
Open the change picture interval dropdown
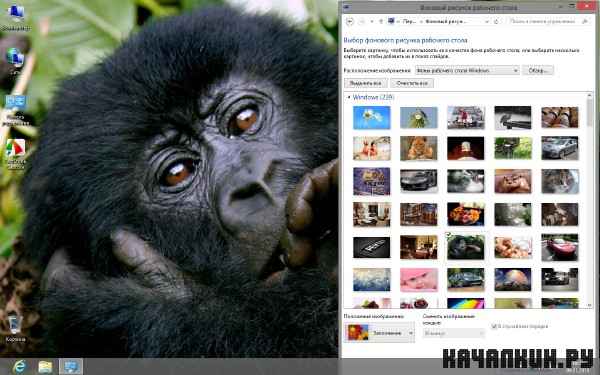click(x=453, y=333)
